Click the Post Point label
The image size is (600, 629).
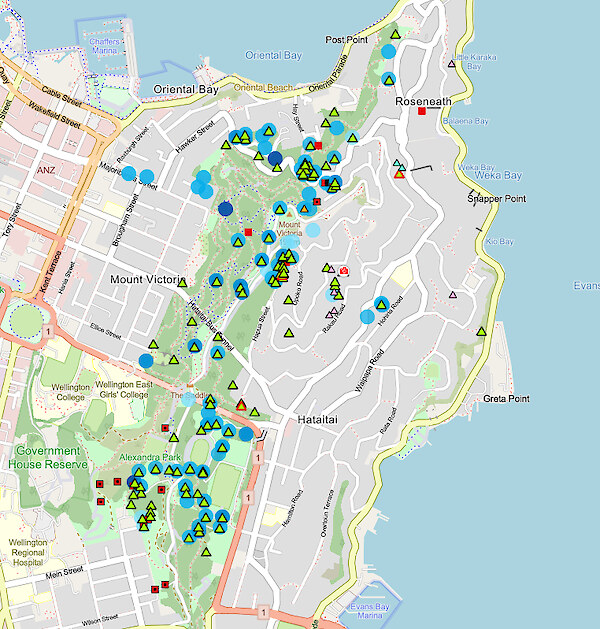347,40
